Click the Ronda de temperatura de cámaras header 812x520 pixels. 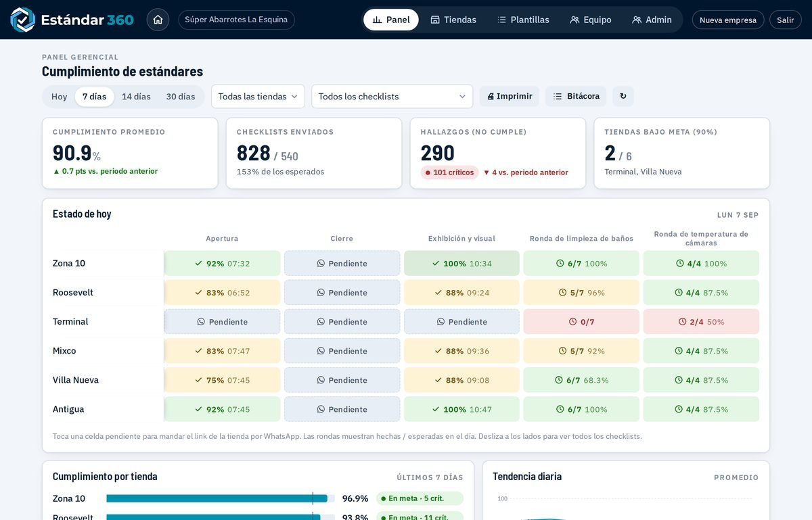tap(701, 239)
